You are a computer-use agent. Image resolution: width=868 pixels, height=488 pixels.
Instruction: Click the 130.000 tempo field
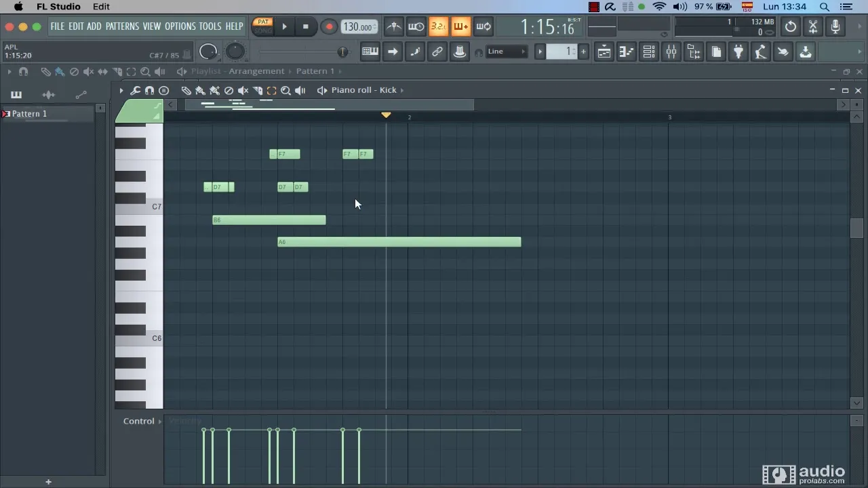(x=359, y=27)
